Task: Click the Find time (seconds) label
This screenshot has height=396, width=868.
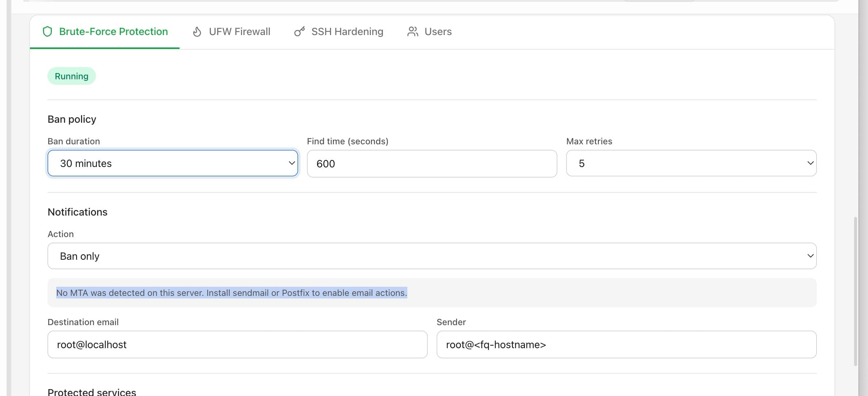Action: [347, 141]
